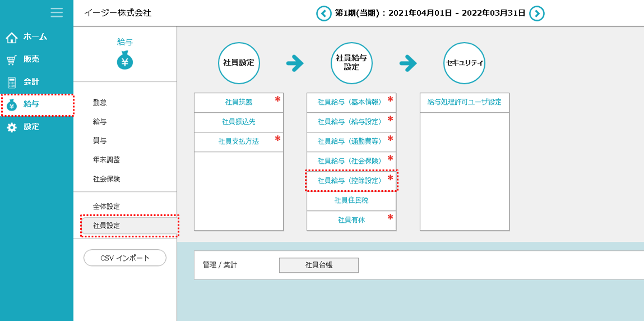Open 社員振込先 link
The height and width of the screenshot is (321, 644).
[239, 122]
